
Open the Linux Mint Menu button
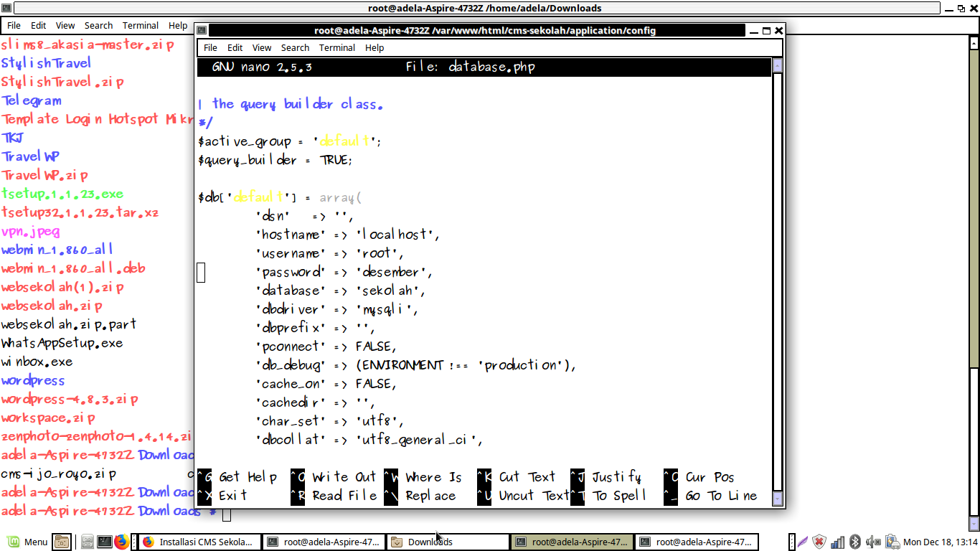pos(27,542)
